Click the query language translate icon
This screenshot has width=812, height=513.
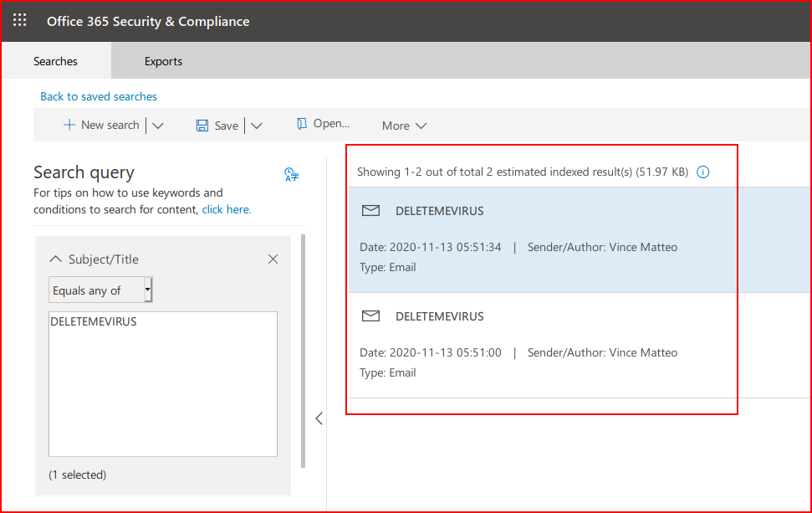click(x=292, y=175)
